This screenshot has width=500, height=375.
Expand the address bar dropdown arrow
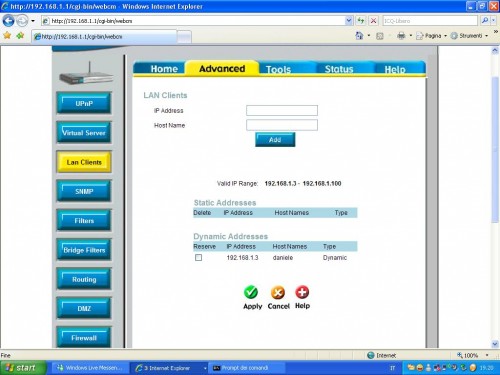349,21
